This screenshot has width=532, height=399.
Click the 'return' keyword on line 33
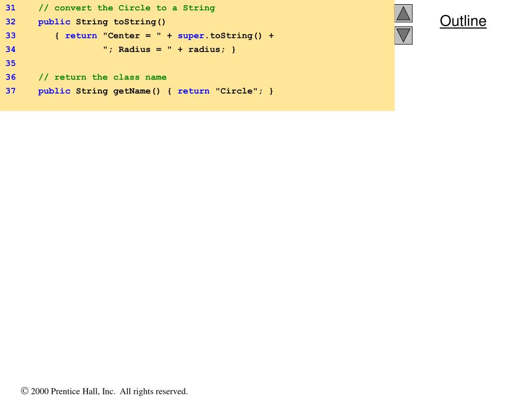click(x=81, y=36)
